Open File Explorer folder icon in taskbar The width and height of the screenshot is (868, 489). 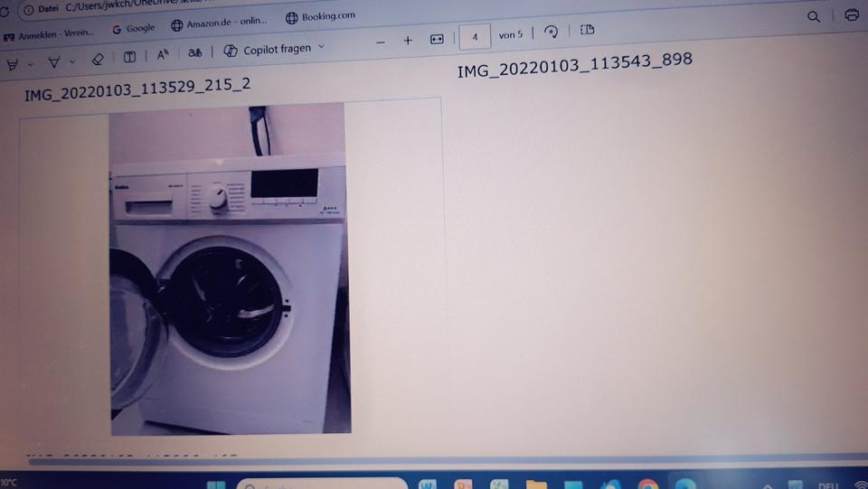[536, 485]
